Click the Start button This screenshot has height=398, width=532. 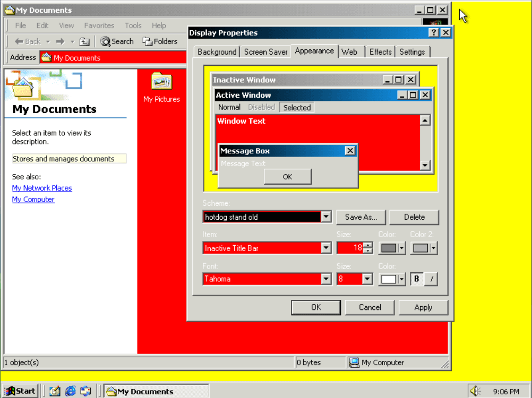click(20, 391)
